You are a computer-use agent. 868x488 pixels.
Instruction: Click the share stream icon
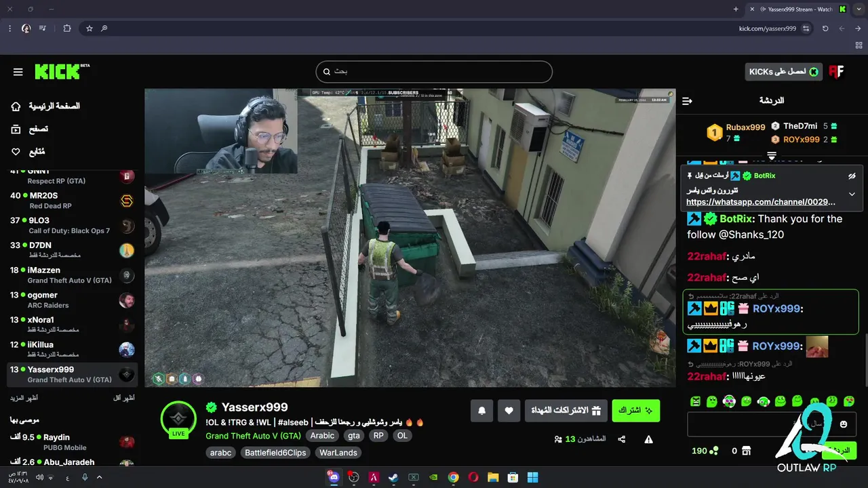622,439
